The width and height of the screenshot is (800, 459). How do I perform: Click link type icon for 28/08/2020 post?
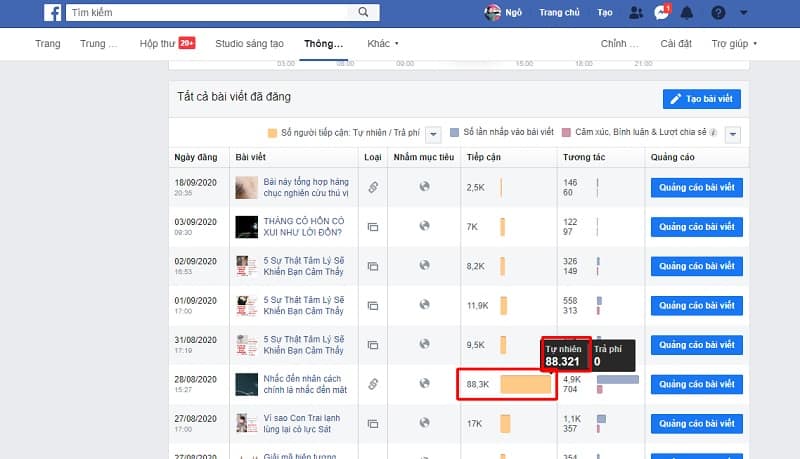373,384
